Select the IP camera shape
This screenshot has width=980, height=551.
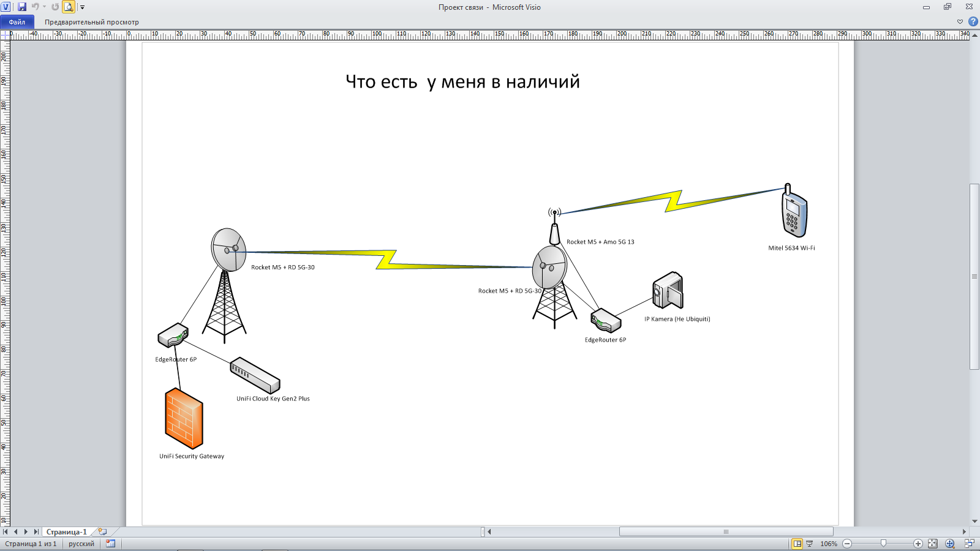coord(668,291)
